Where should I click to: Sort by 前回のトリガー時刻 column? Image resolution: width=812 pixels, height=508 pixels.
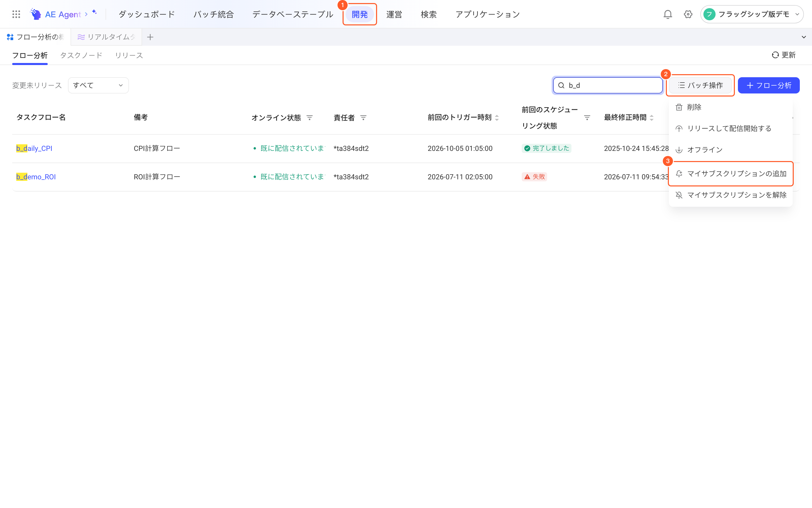coord(497,118)
